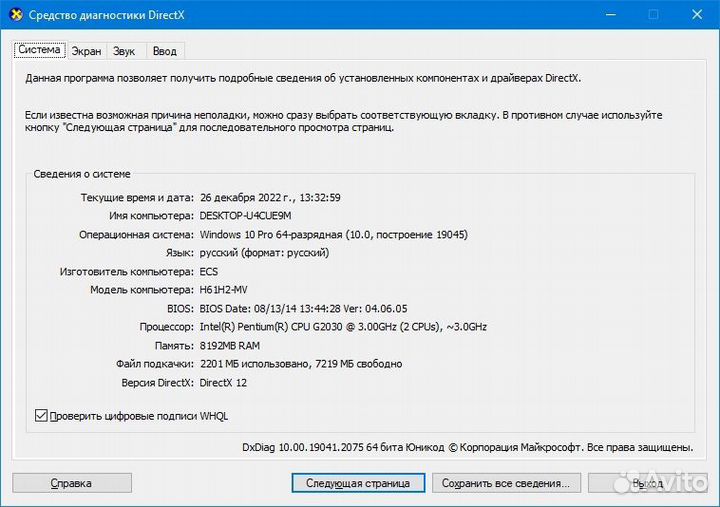Click the Windows 10 Pro operating system value
This screenshot has width=720, height=507.
(x=333, y=234)
